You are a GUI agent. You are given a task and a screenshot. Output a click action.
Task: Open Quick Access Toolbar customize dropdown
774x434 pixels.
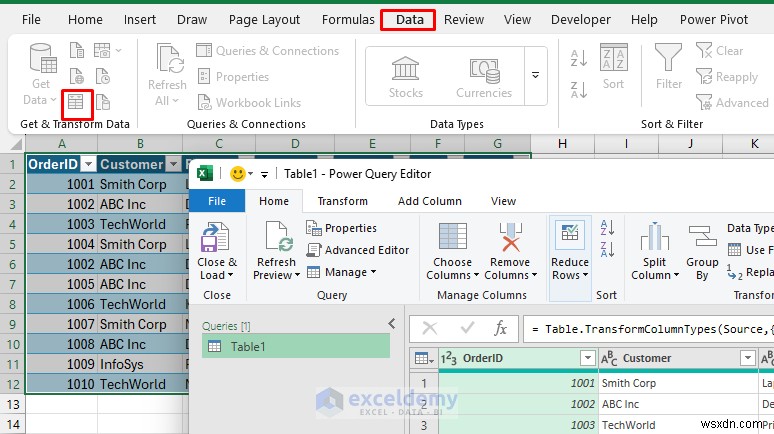coord(264,174)
